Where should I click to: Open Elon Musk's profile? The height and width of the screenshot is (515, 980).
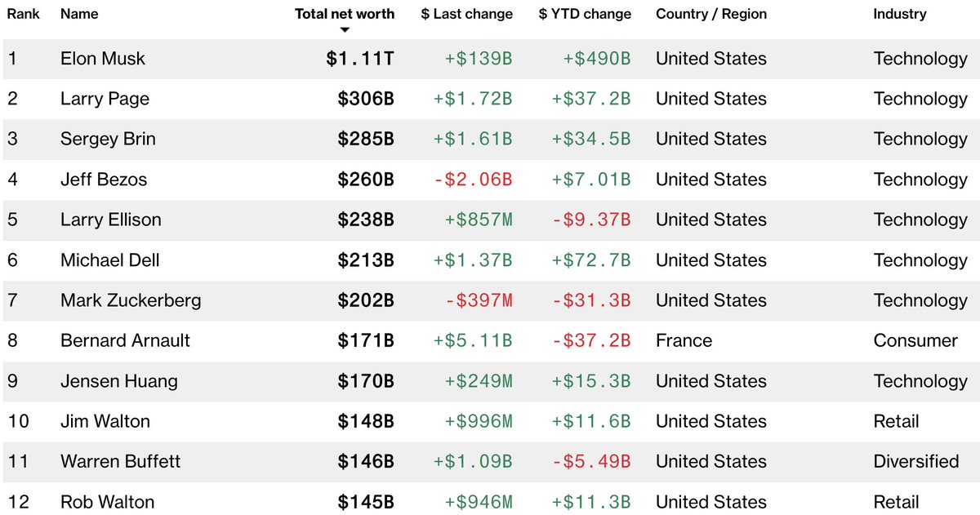click(x=103, y=59)
